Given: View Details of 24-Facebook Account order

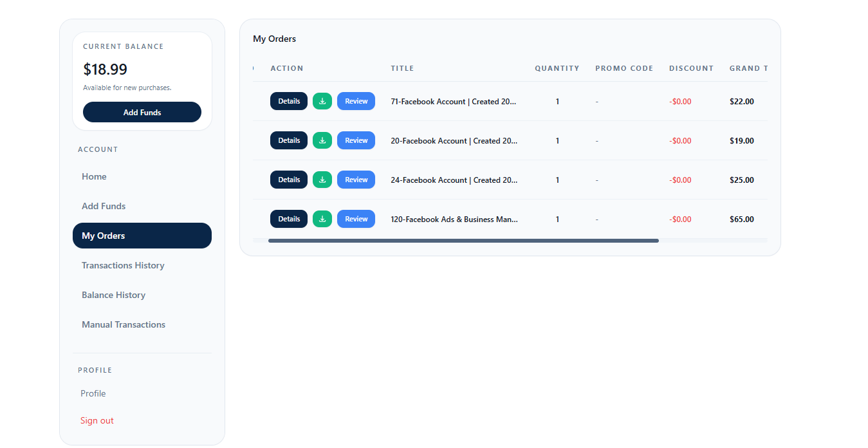Looking at the screenshot, I should coord(289,180).
